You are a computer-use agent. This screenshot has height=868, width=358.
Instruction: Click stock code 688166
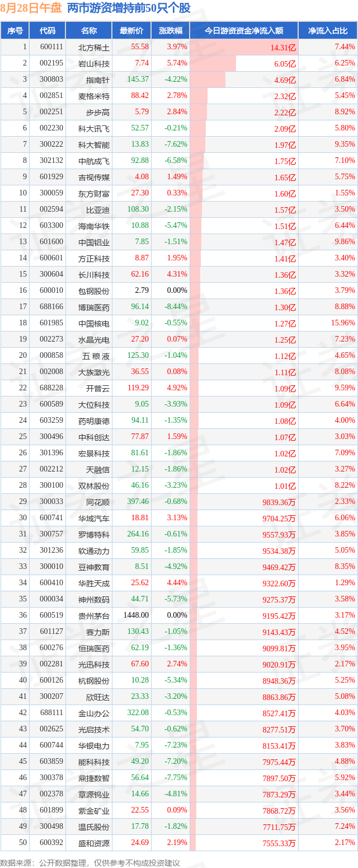(x=51, y=307)
